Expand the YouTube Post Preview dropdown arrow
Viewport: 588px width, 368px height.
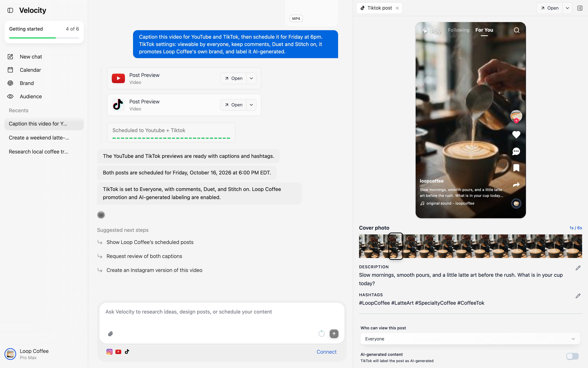click(252, 78)
